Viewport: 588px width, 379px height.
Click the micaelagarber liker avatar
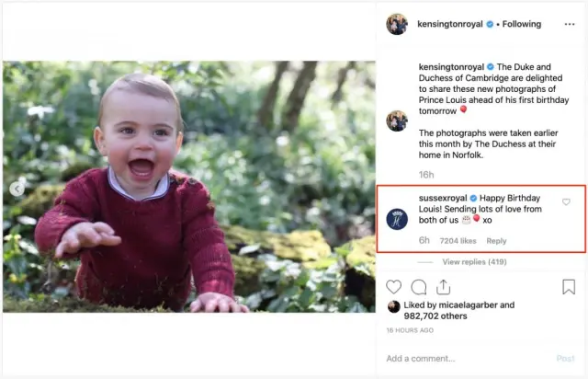point(394,306)
